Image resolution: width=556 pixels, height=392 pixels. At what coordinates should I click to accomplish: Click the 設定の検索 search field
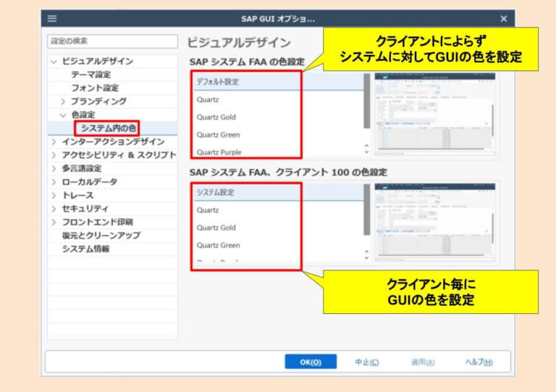pos(112,41)
